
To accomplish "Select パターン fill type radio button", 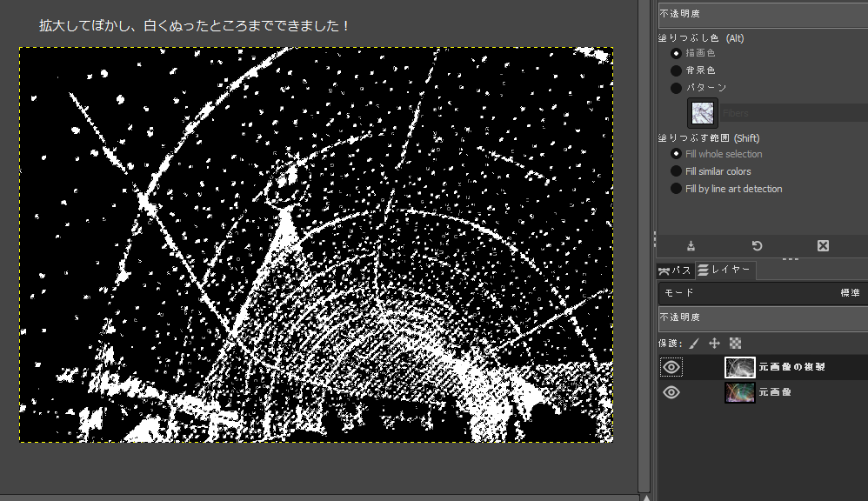I will (x=676, y=88).
